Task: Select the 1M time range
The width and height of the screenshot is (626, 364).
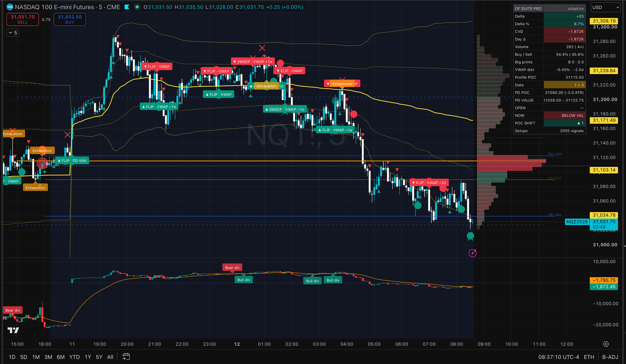Action: pos(36,357)
